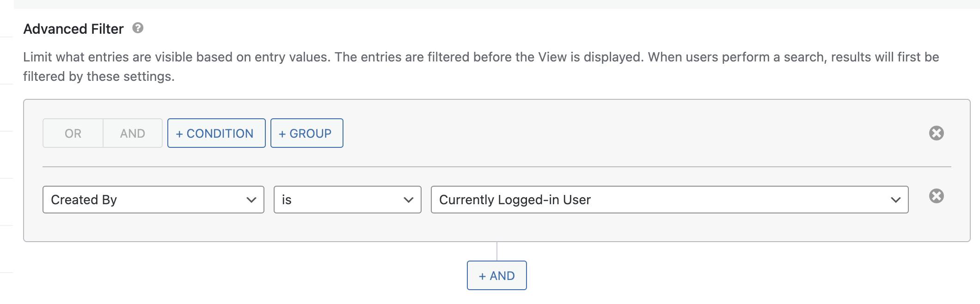980x304 pixels.
Task: Click the chevron arrow on Created By select
Action: pyautogui.click(x=251, y=200)
